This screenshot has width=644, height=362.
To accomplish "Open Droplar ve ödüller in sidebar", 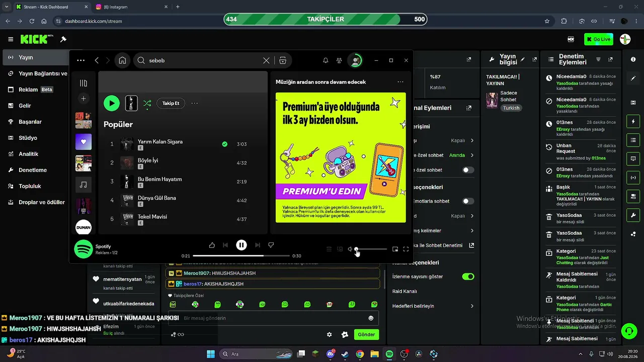I will point(35,202).
